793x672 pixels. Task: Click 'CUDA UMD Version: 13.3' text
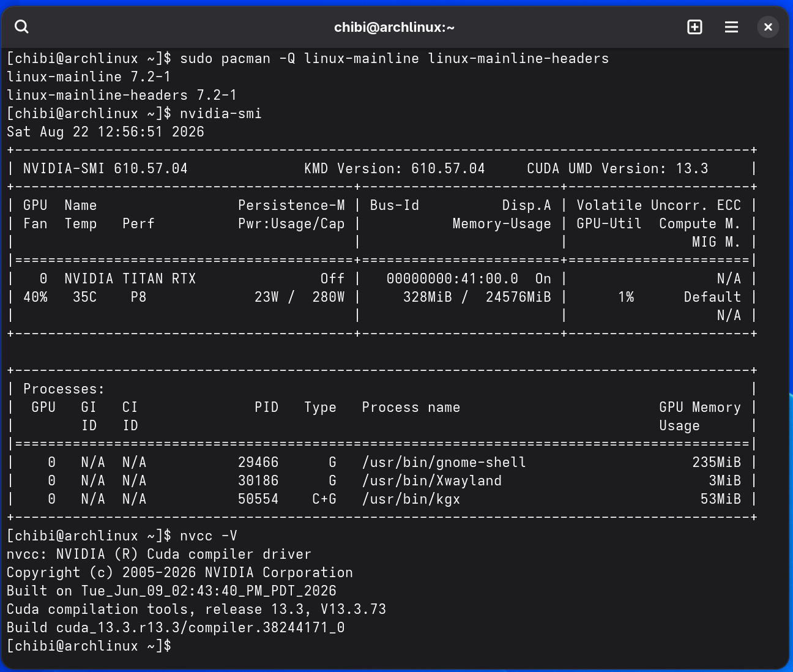click(x=617, y=169)
